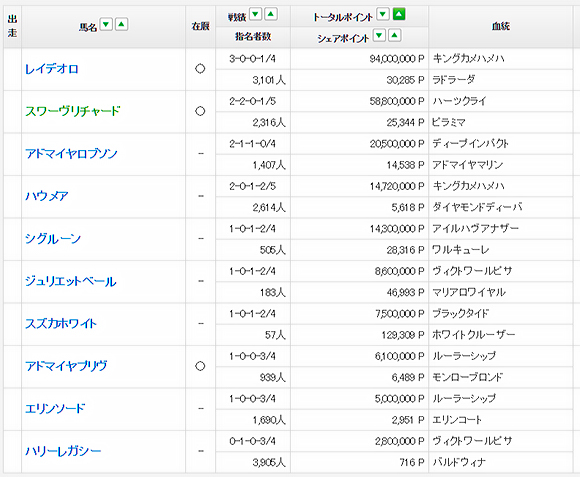
Task: Click share points 716 P
Action: click(x=412, y=463)
